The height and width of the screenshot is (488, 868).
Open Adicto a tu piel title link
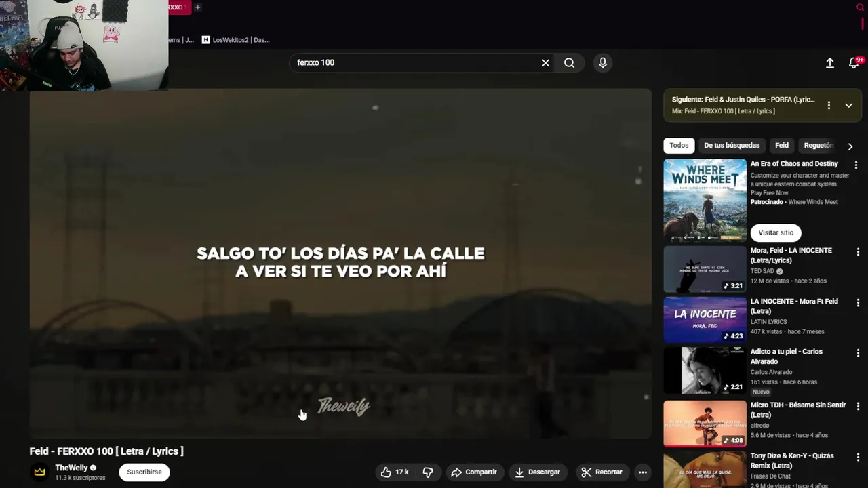787,357
